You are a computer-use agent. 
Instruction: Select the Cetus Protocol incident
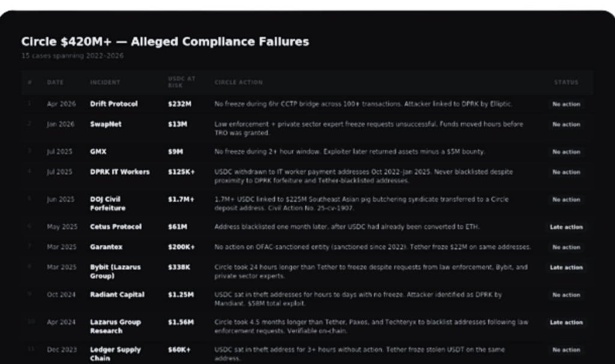click(116, 226)
